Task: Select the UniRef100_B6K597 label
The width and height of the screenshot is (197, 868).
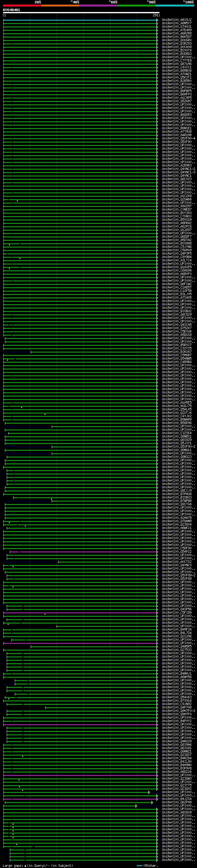Action: pyautogui.click(x=177, y=37)
